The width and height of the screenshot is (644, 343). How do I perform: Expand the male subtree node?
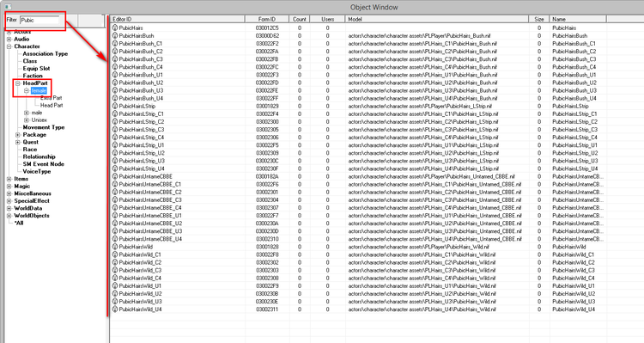tap(27, 113)
